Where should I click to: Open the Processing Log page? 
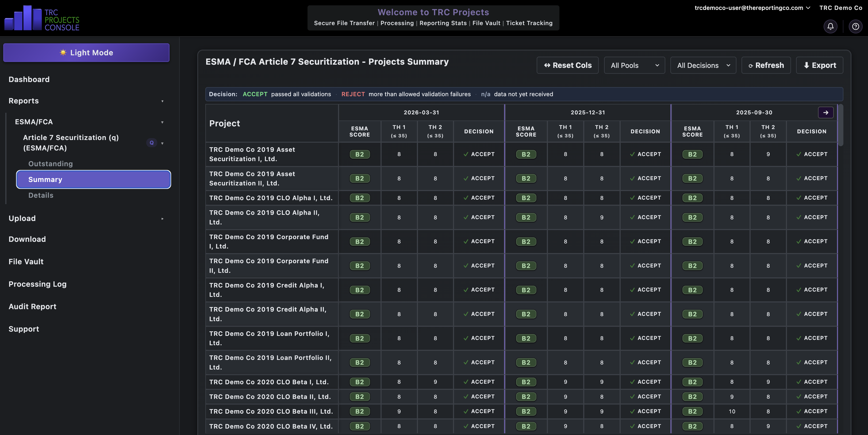coord(37,284)
